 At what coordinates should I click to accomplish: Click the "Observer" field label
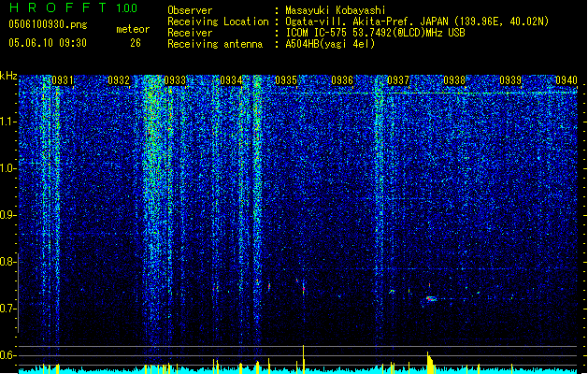[x=190, y=10]
